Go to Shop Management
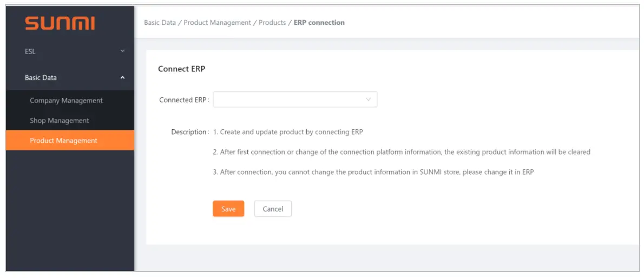Viewport: 644px width, 278px height. 60,121
